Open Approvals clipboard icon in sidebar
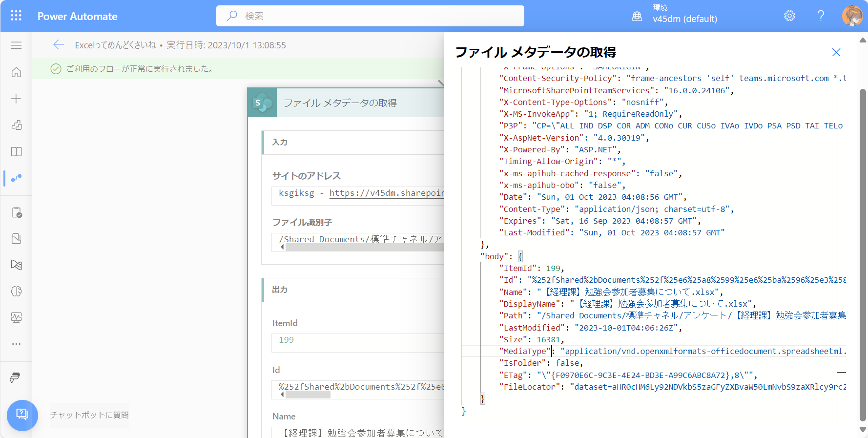Image resolution: width=868 pixels, height=438 pixels. pyautogui.click(x=16, y=212)
